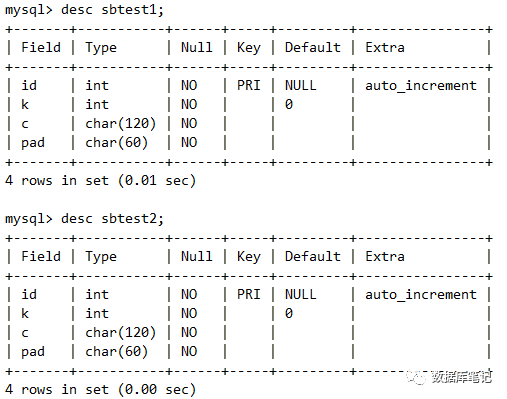507x399 pixels.
Task: Click NULL default value in sbtest1
Action: [x=300, y=85]
